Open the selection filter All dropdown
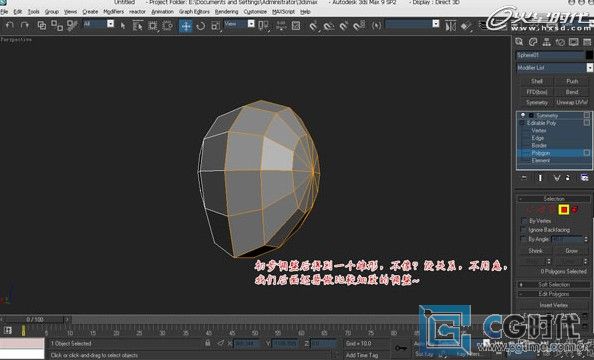 click(x=110, y=24)
